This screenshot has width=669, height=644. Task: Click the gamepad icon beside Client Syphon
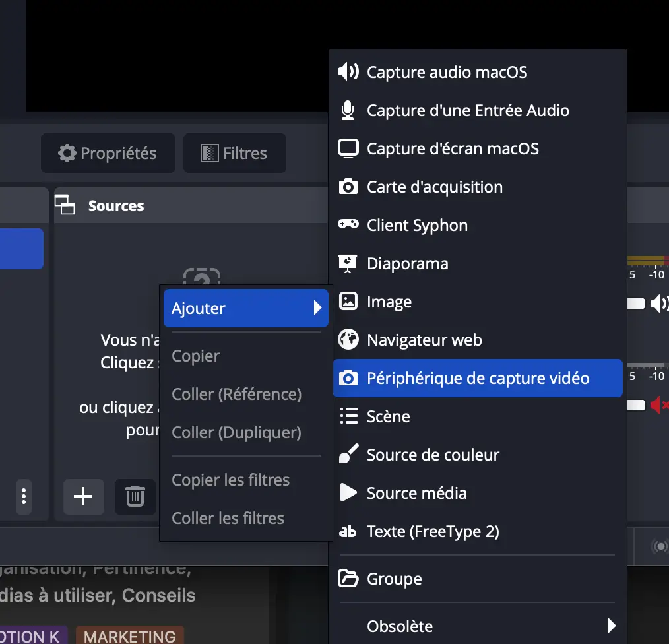(348, 225)
